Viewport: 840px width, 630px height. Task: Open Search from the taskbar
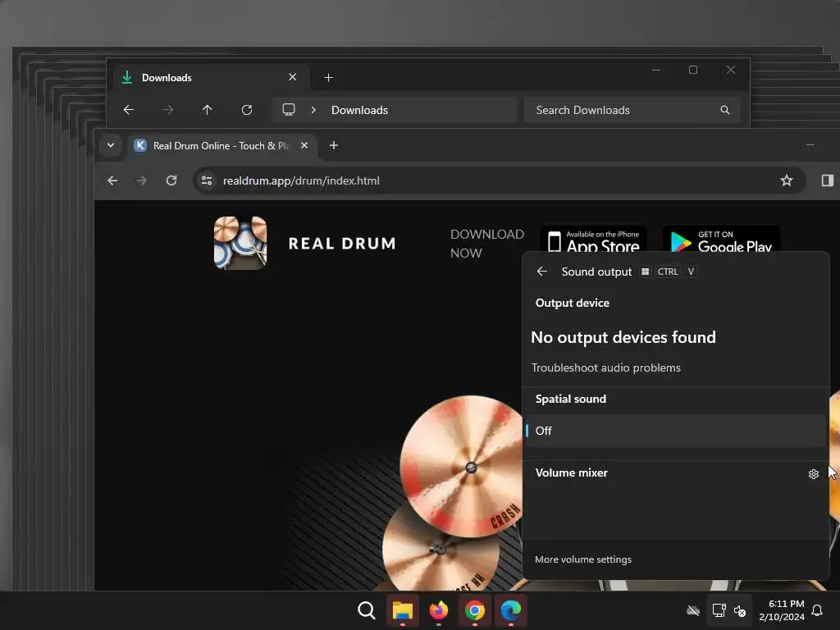(x=367, y=610)
